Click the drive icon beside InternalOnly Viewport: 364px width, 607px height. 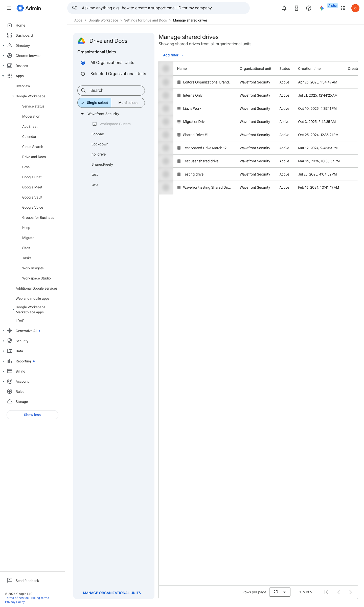tap(179, 95)
